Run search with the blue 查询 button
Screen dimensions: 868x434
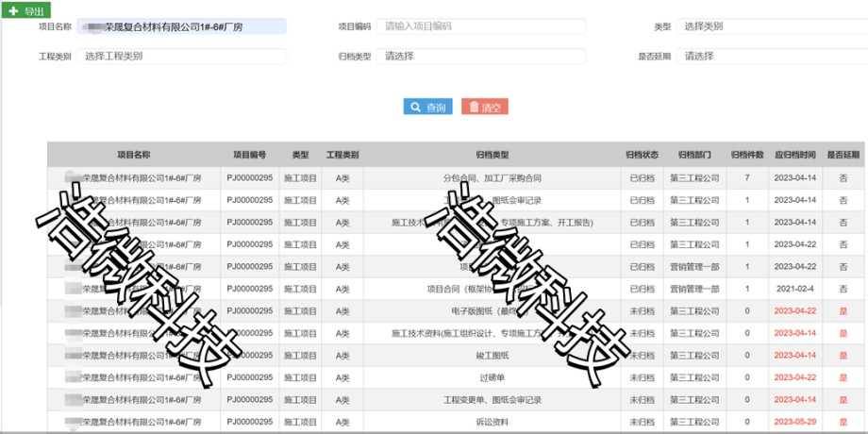428,107
